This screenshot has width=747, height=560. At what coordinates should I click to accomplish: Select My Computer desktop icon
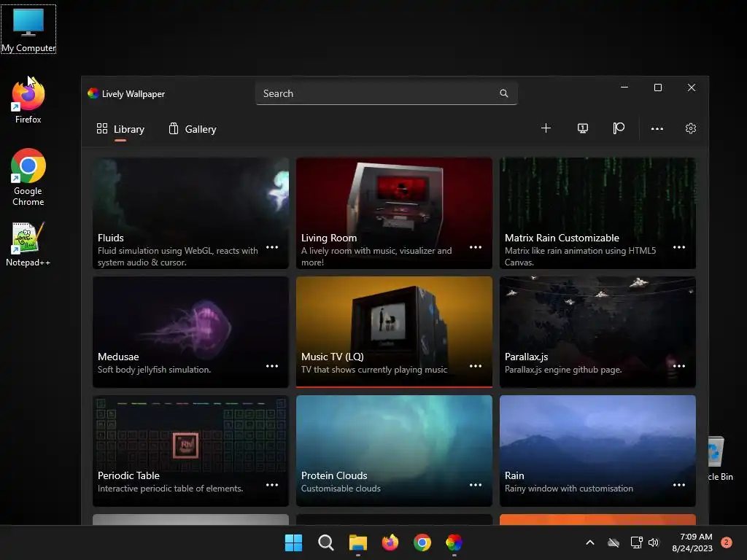coord(28,29)
